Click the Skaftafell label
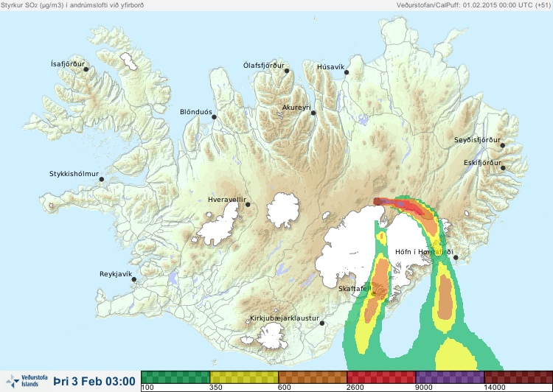Screen dimensions: 553x392 pos(355,289)
